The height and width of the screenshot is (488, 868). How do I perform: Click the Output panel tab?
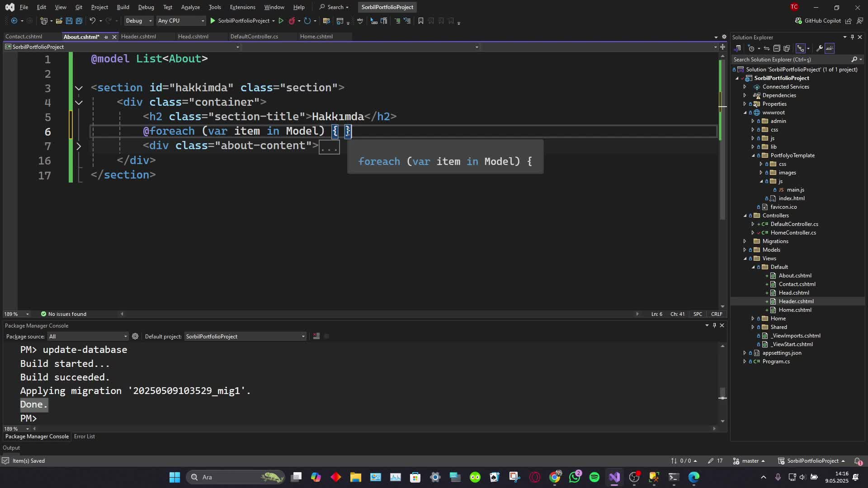[x=11, y=448]
